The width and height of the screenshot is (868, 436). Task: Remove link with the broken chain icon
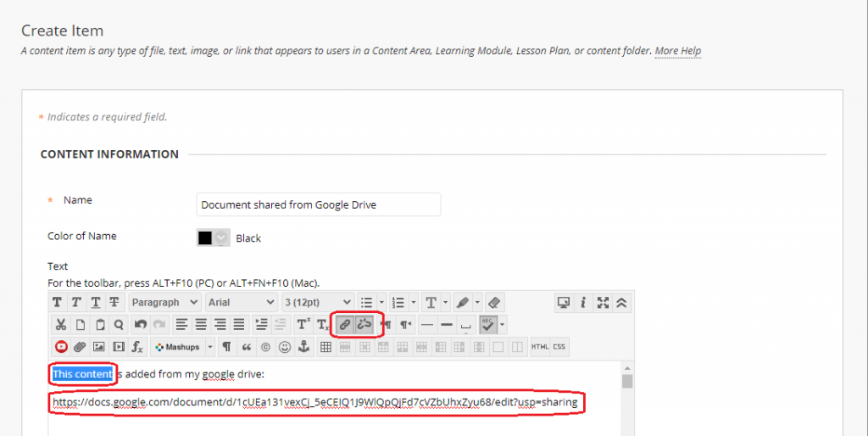(x=364, y=325)
